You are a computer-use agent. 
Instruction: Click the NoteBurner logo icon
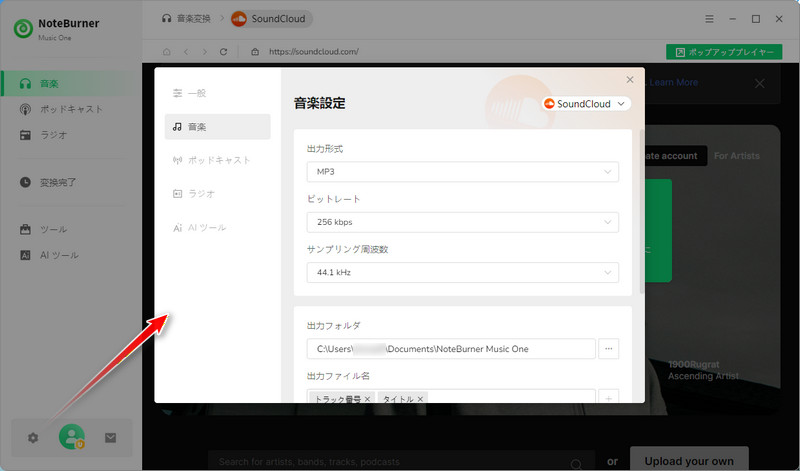[x=23, y=29]
